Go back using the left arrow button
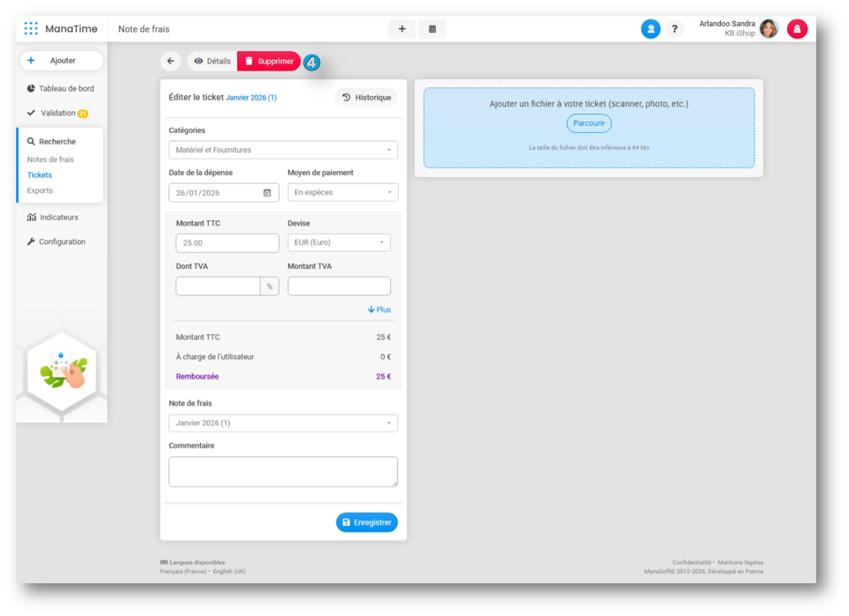849x616 pixels. click(171, 61)
